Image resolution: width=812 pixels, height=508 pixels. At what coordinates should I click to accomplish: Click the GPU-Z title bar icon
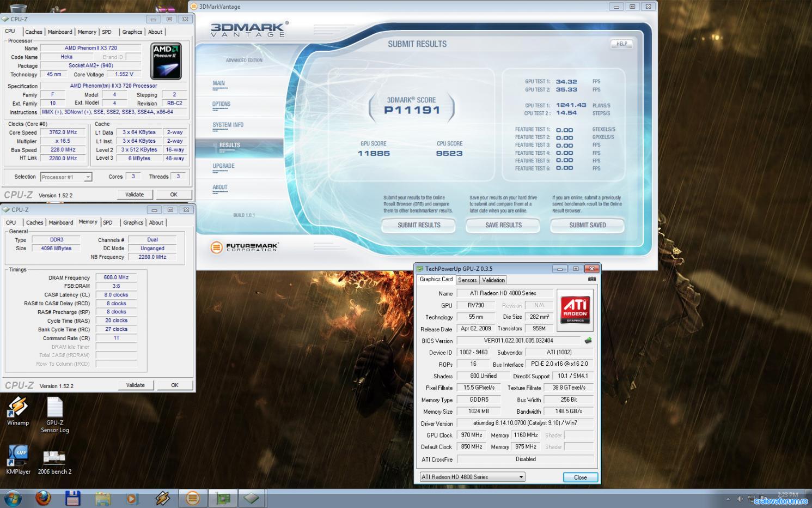click(x=419, y=269)
